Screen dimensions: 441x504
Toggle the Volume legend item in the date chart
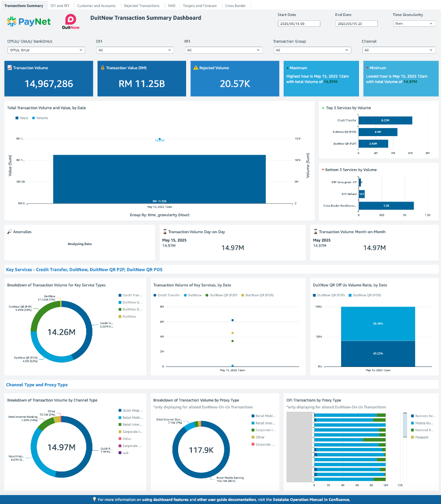40,118
